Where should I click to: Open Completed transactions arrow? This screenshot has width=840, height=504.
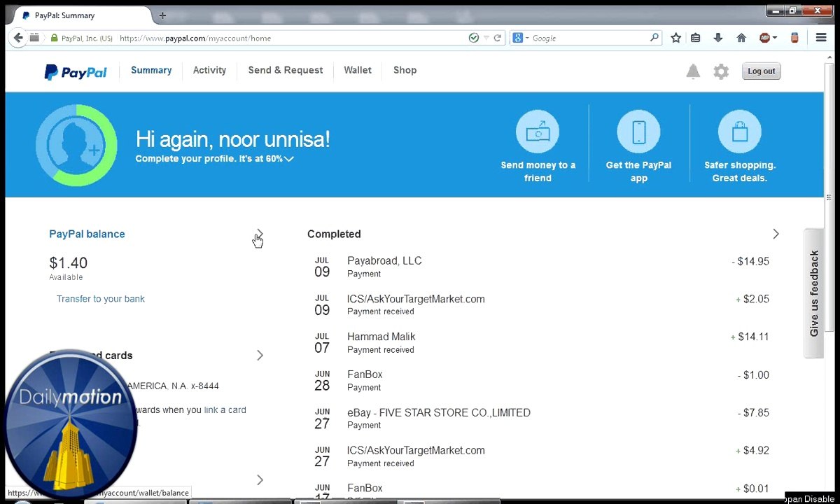click(776, 234)
